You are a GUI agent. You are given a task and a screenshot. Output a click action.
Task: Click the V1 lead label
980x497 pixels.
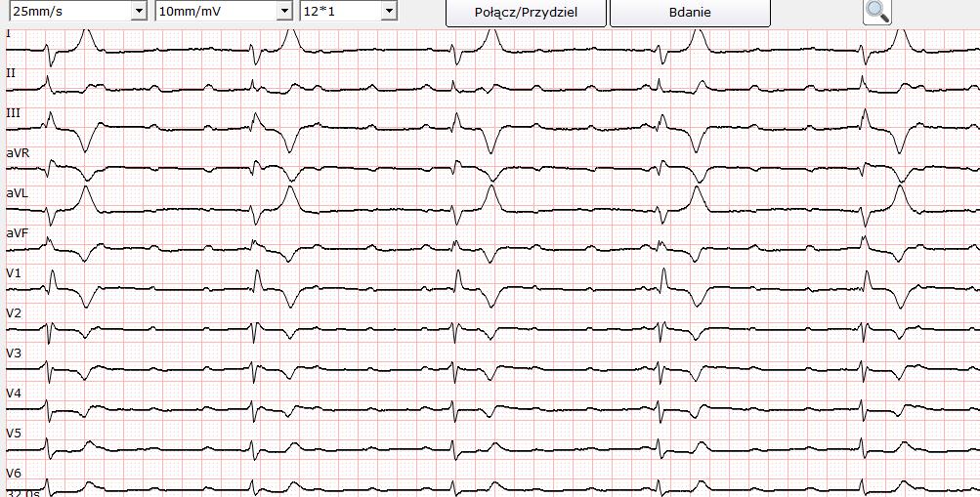14,273
